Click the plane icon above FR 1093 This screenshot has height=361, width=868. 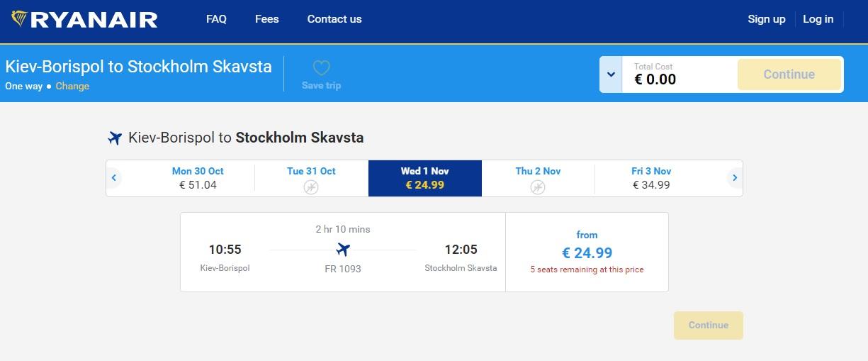343,250
